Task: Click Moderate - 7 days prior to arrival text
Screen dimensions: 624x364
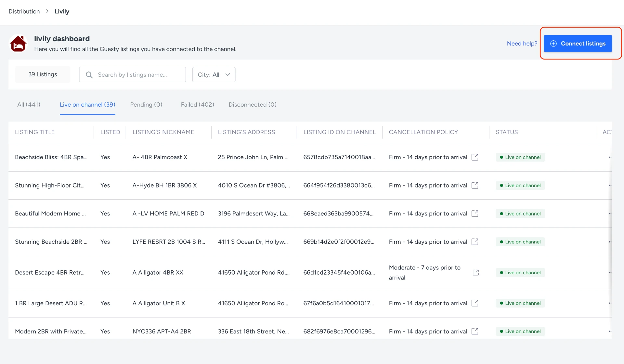Action: 425,273
